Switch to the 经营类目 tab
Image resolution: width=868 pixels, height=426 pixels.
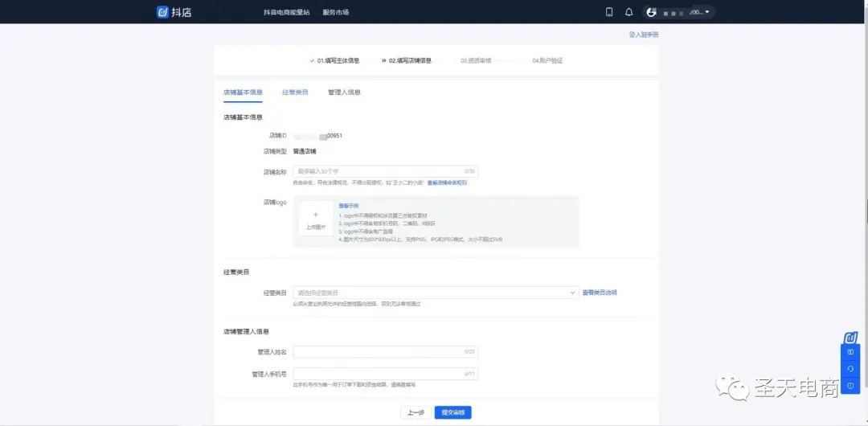(295, 92)
